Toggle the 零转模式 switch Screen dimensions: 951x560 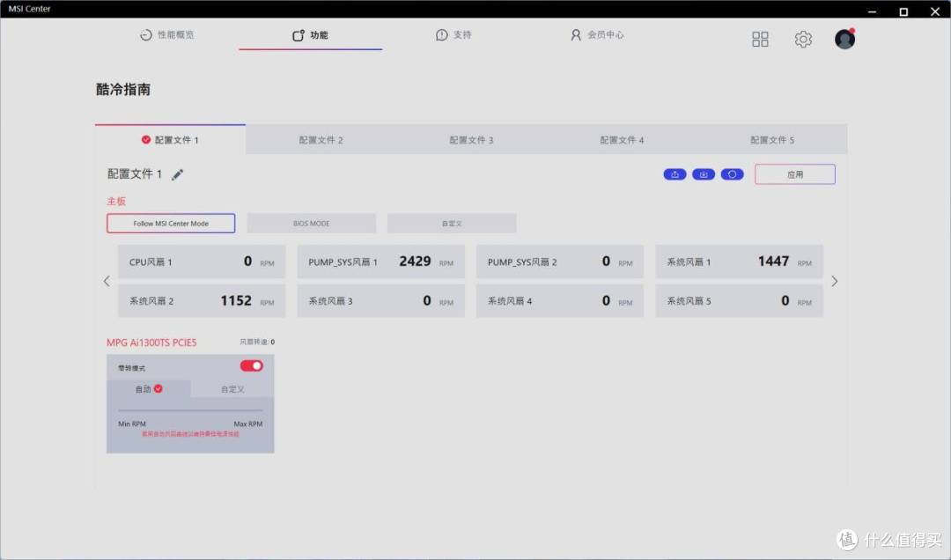point(251,366)
